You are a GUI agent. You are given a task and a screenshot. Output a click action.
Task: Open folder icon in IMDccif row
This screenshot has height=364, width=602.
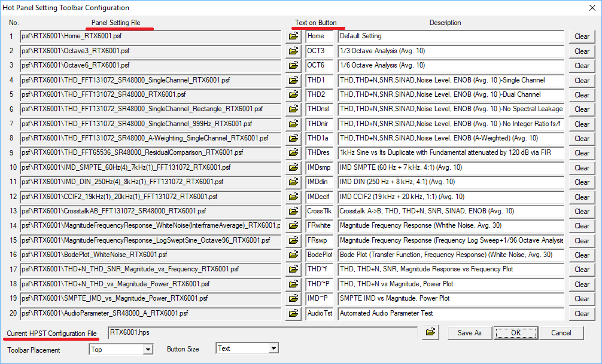(x=293, y=197)
